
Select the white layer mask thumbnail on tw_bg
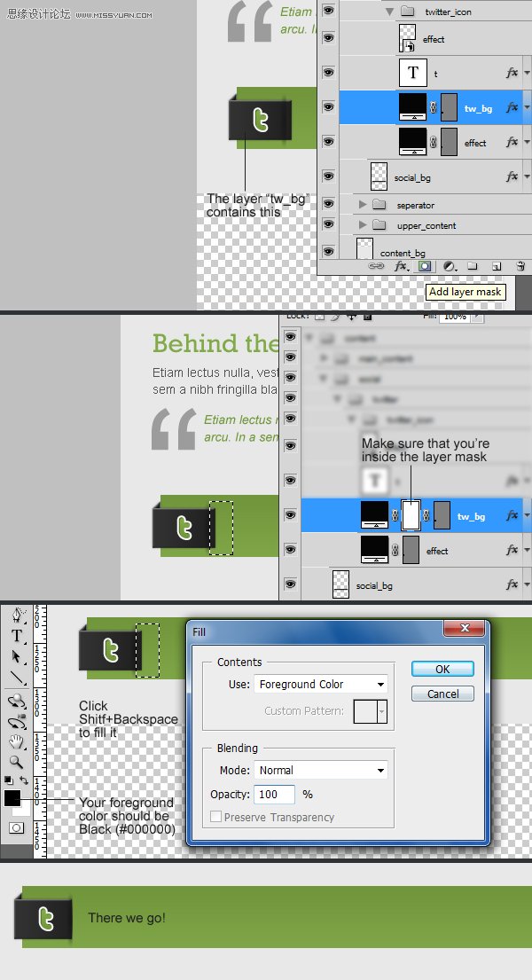coord(411,515)
